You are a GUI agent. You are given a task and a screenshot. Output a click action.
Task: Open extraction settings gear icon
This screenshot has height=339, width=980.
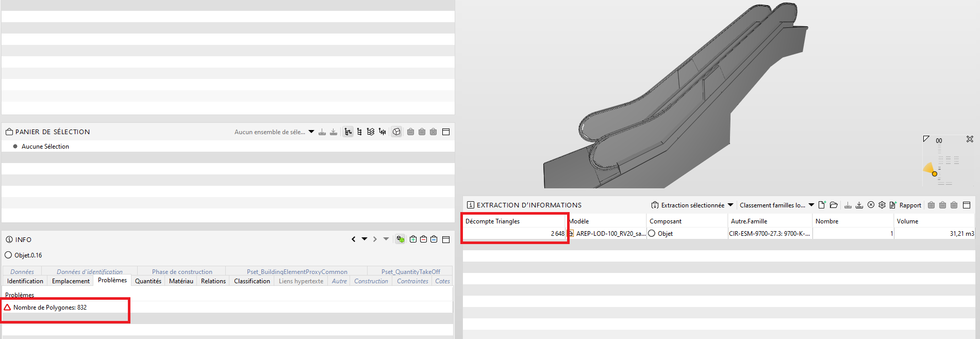[x=882, y=205]
